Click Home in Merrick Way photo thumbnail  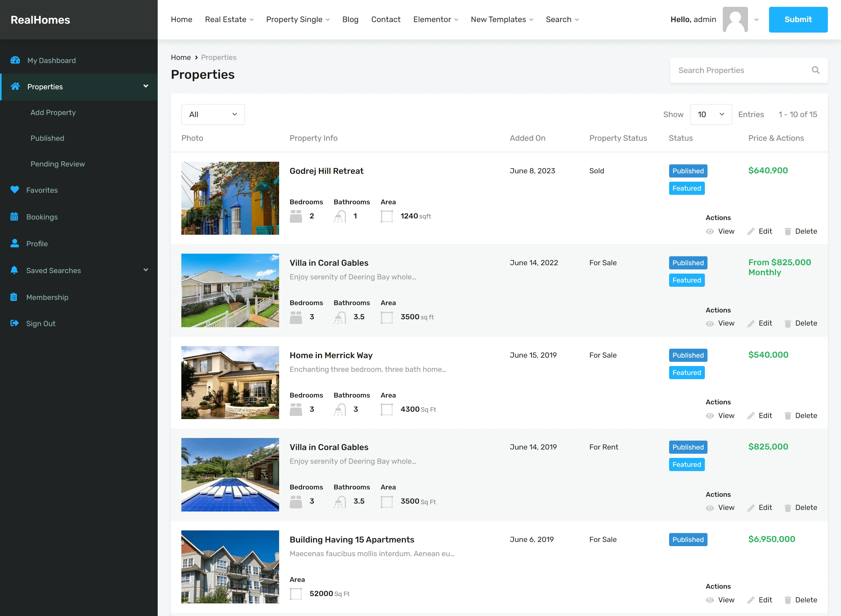[230, 383]
